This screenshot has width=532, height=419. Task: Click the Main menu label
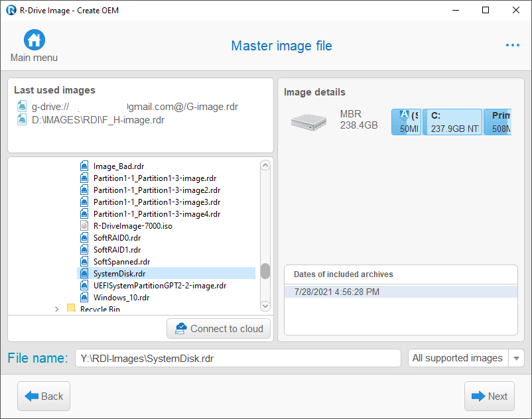point(34,58)
